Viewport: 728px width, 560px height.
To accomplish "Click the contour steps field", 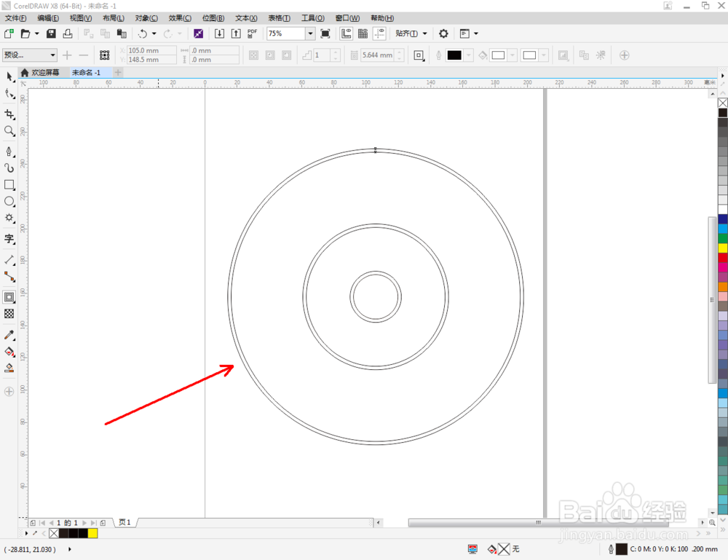I will pos(323,55).
